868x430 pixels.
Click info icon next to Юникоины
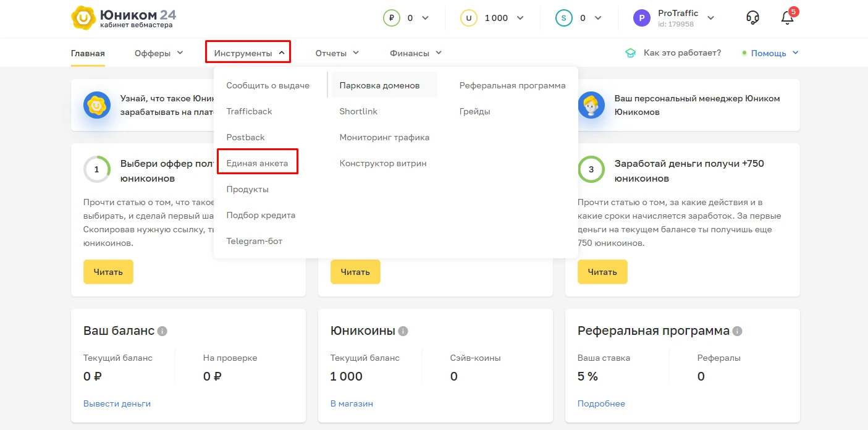tap(403, 331)
